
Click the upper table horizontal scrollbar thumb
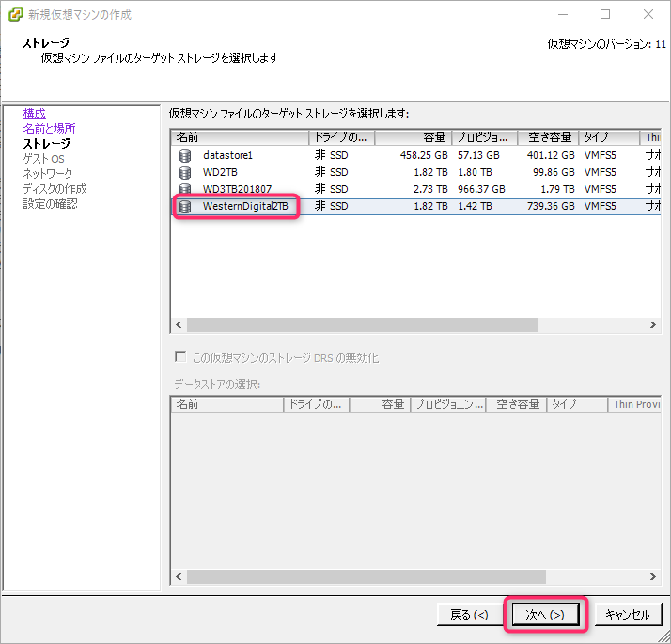click(363, 325)
